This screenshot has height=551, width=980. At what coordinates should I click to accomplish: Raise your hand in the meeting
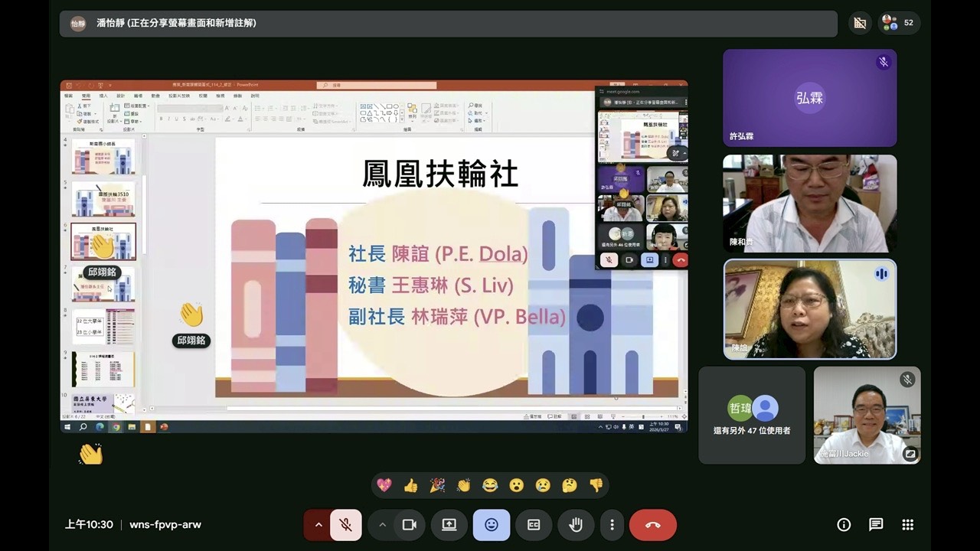[576, 525]
